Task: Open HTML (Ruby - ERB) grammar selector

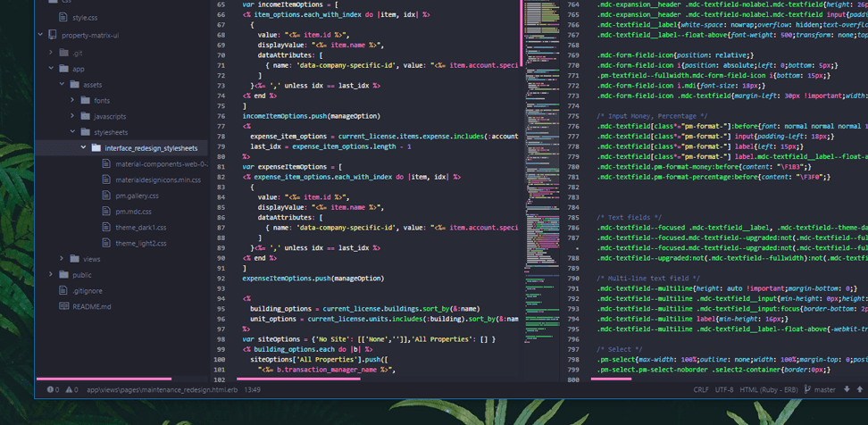Action: [769, 389]
